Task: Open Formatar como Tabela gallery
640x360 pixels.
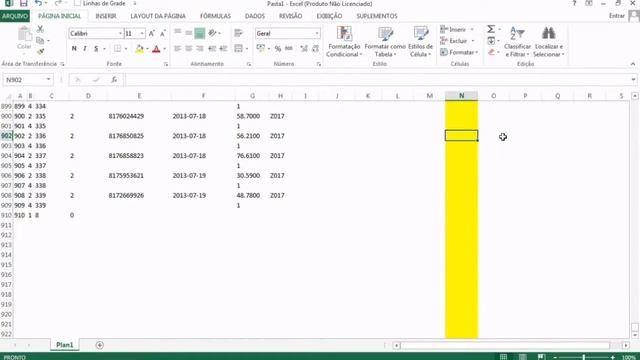Action: click(385, 41)
